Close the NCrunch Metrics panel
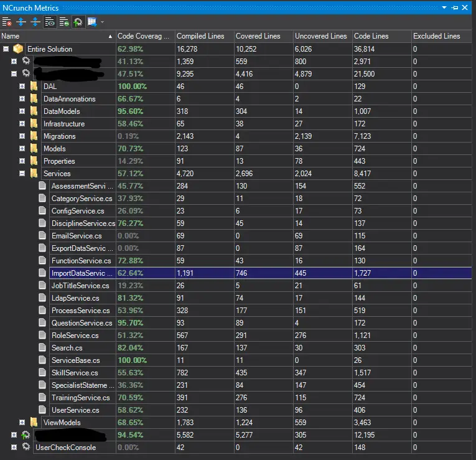The width and height of the screenshot is (476, 460). (465, 7)
